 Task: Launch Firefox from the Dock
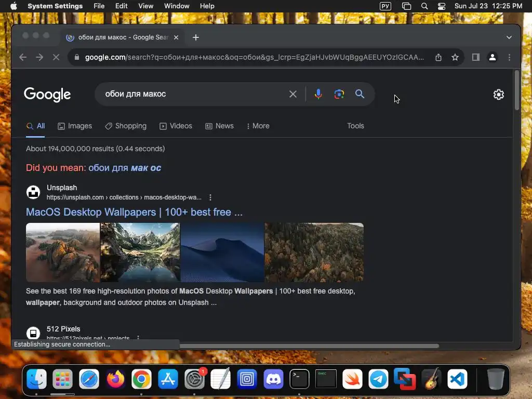115,379
